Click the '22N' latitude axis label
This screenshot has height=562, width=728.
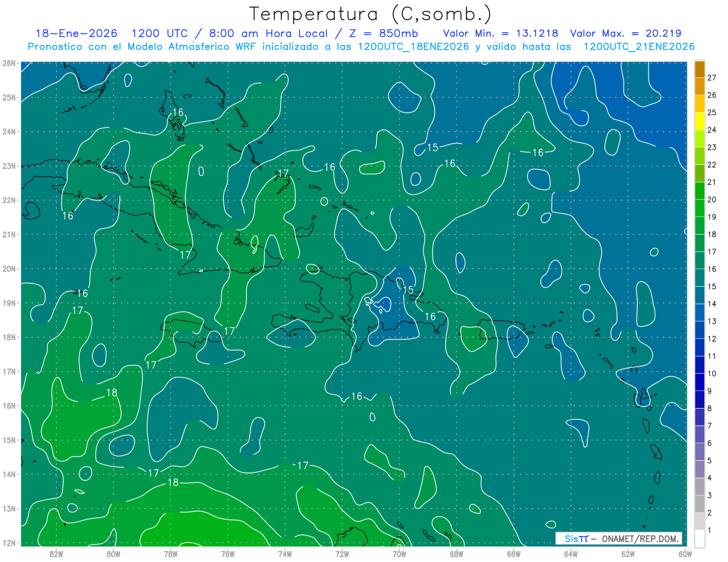click(x=8, y=200)
